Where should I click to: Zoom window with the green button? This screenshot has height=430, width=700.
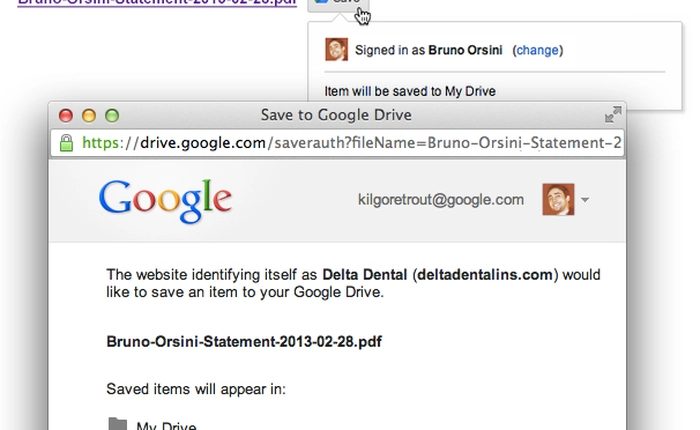tap(112, 116)
